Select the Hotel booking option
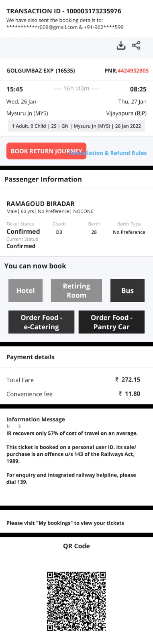Image resolution: width=153 pixels, height=644 pixels. [25, 291]
